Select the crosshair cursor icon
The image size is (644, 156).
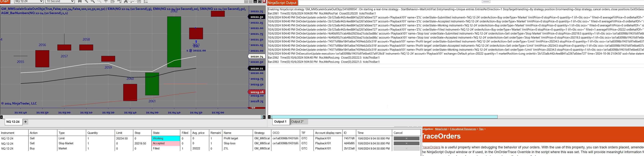(x=106, y=1)
